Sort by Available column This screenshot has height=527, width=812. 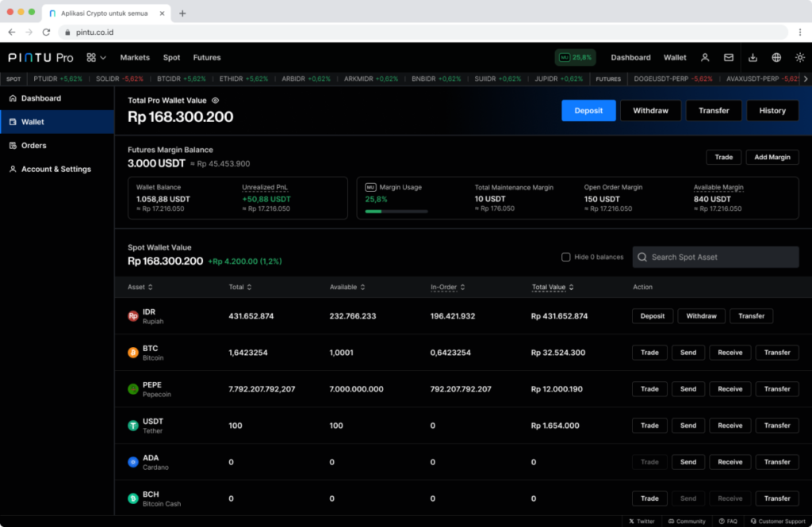347,287
